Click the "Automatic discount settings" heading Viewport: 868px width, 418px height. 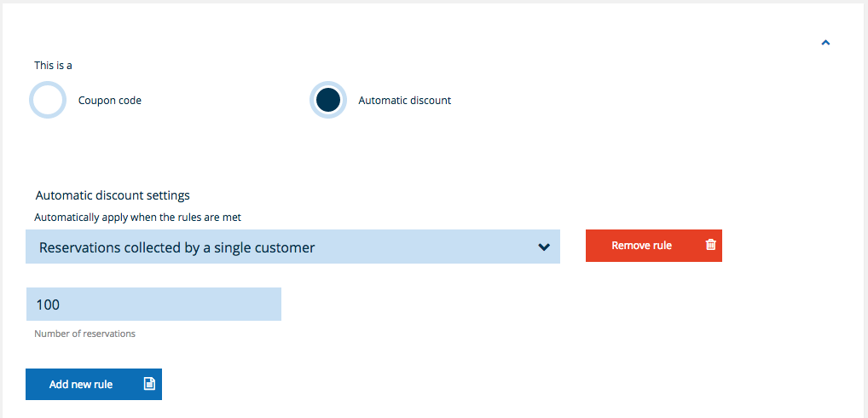[113, 195]
